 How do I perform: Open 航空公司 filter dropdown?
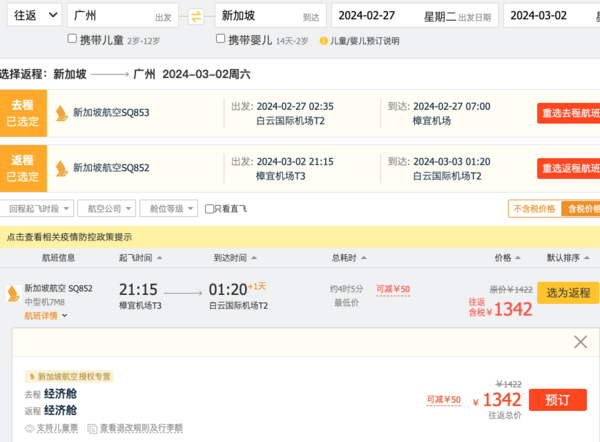(106, 209)
